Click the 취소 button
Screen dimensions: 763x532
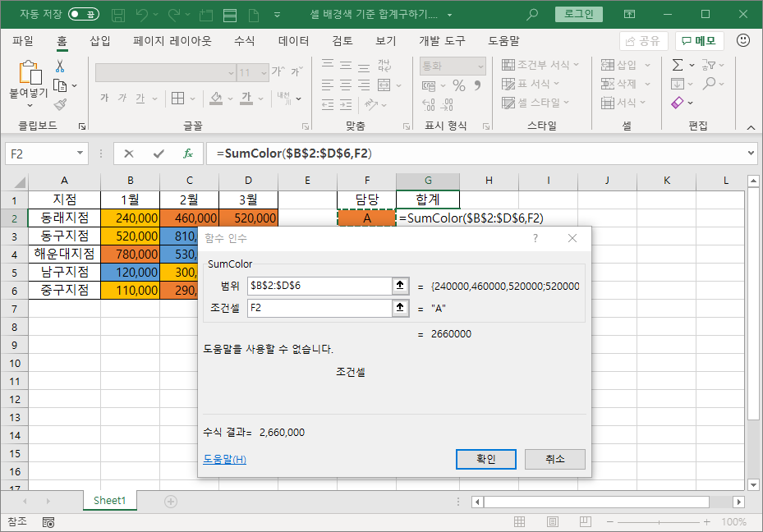click(554, 459)
